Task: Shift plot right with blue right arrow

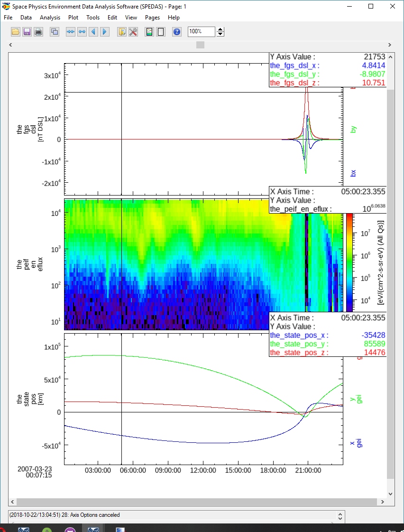Action: pyautogui.click(x=105, y=32)
